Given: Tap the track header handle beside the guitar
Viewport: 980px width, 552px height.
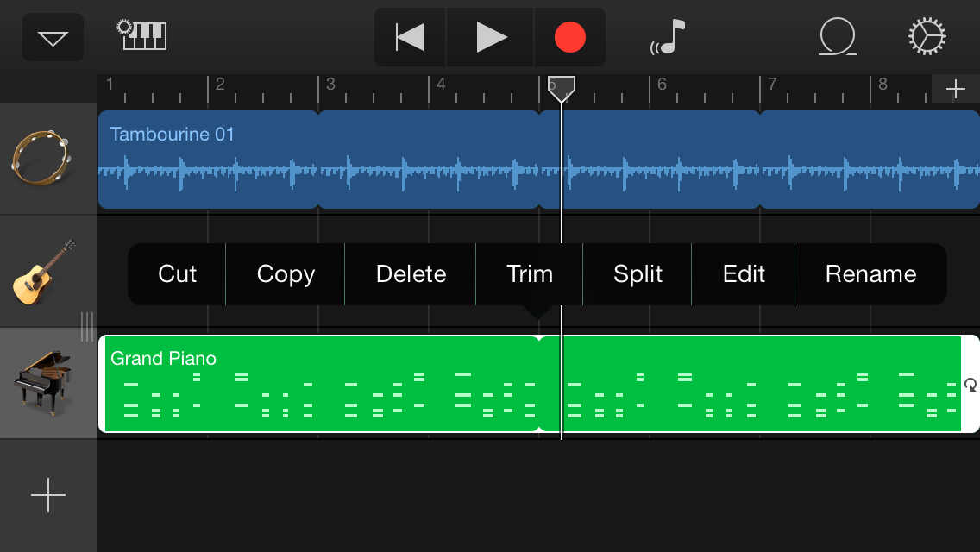Looking at the screenshot, I should (x=87, y=327).
